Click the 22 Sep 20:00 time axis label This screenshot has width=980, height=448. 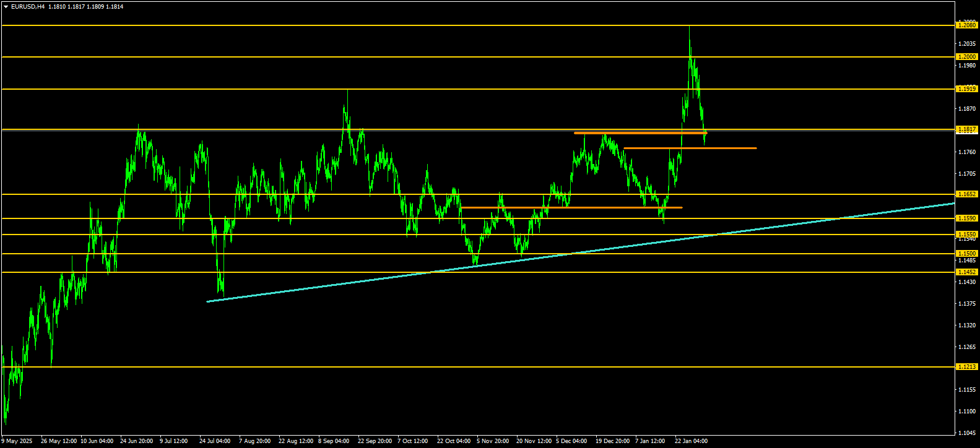coord(375,441)
